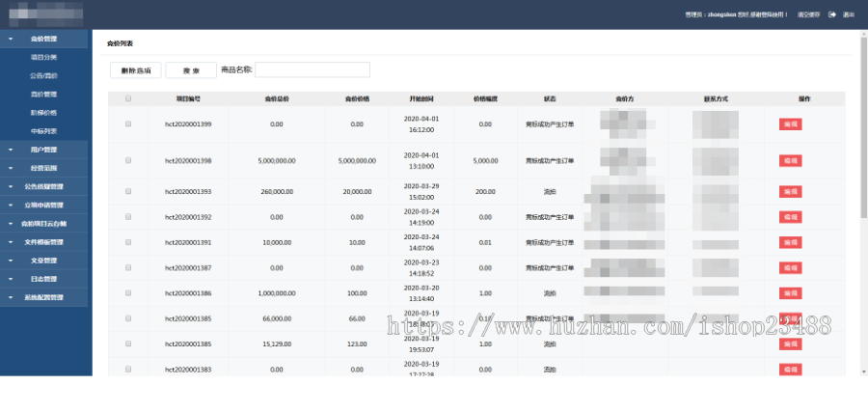
Task: Expand 日志管理 section arrow
Action: click(x=11, y=279)
